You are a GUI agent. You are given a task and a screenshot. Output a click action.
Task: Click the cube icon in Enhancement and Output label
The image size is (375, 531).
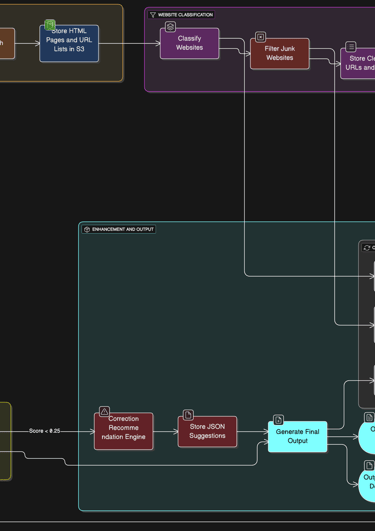point(87,229)
